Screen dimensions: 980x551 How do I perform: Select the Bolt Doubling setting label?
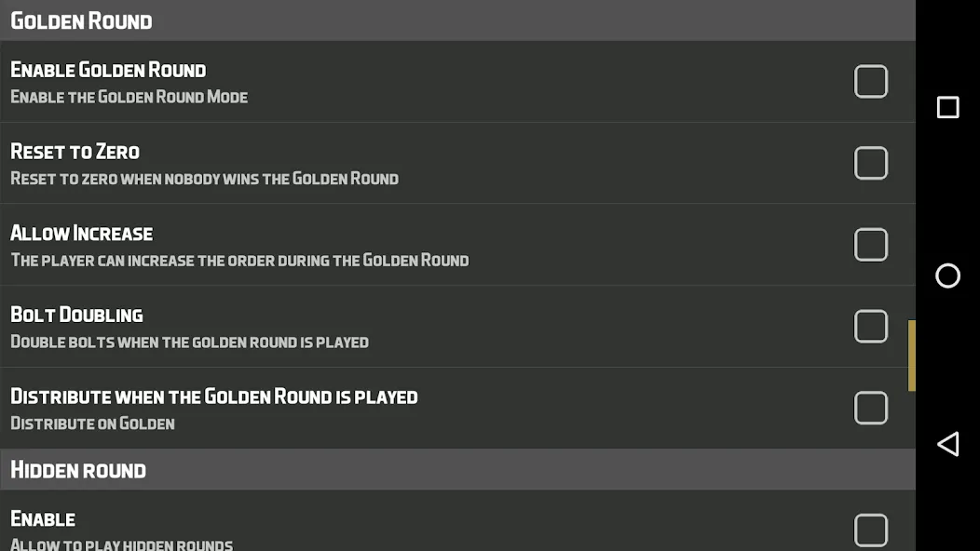(x=76, y=315)
